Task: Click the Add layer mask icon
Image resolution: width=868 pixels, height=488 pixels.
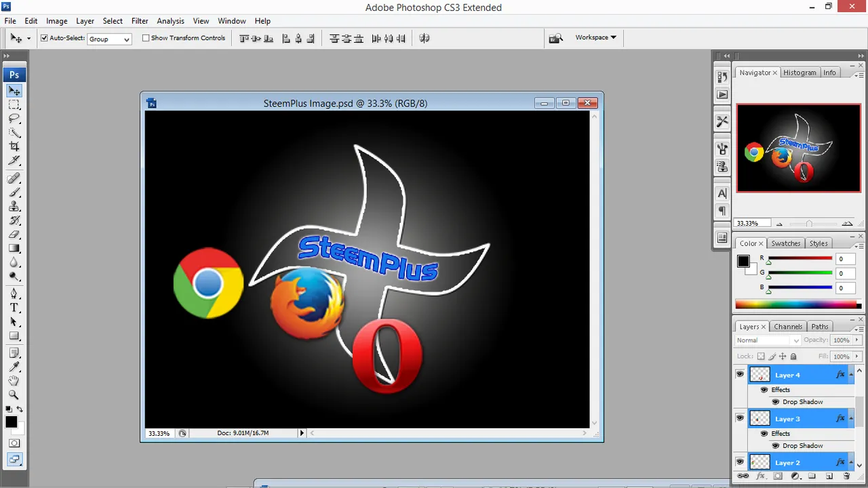Action: point(777,476)
